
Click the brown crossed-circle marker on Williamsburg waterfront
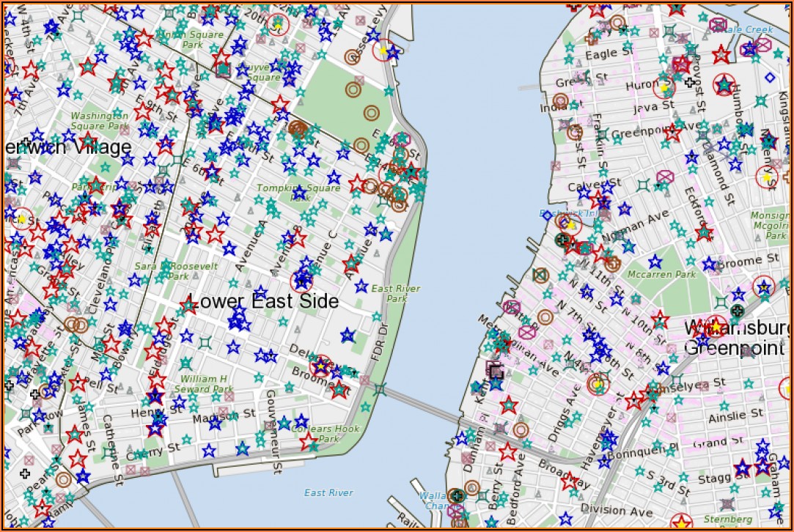541,276
